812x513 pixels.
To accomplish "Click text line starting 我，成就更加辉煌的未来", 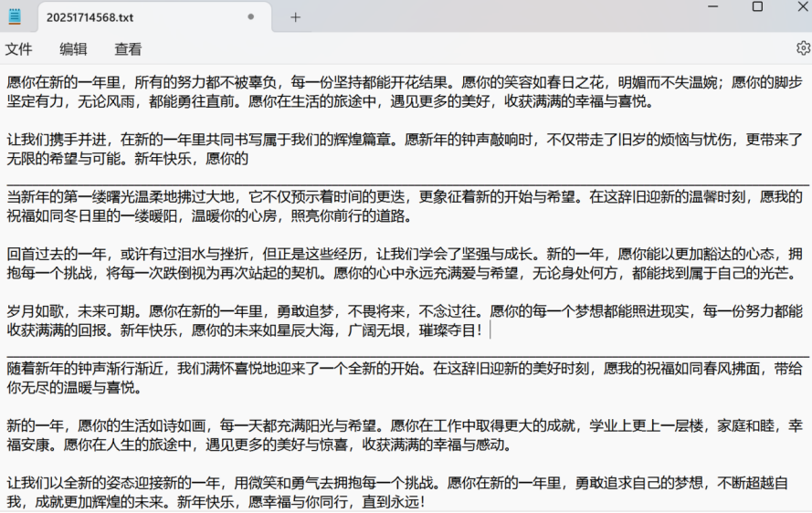I will 216,502.
